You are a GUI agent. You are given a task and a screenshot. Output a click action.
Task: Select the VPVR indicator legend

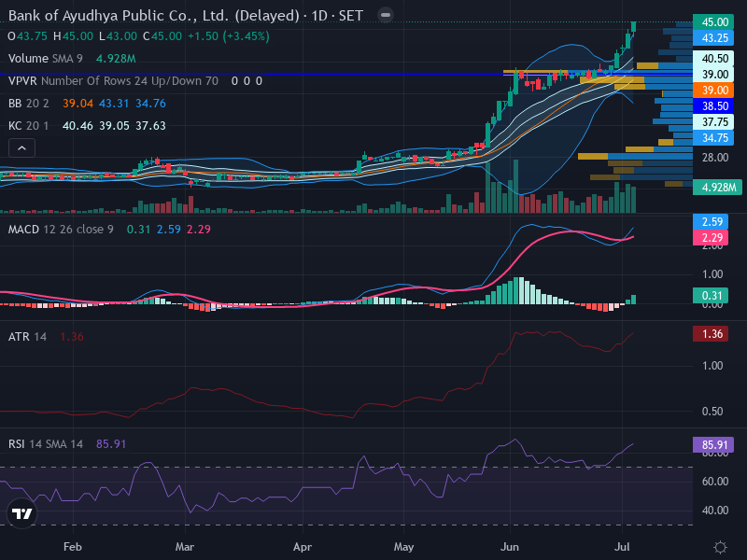[113, 81]
